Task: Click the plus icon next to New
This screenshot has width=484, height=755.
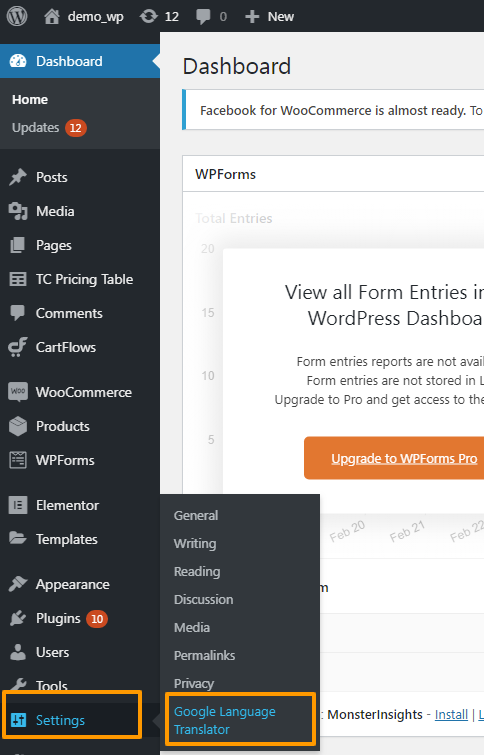Action: click(x=252, y=17)
